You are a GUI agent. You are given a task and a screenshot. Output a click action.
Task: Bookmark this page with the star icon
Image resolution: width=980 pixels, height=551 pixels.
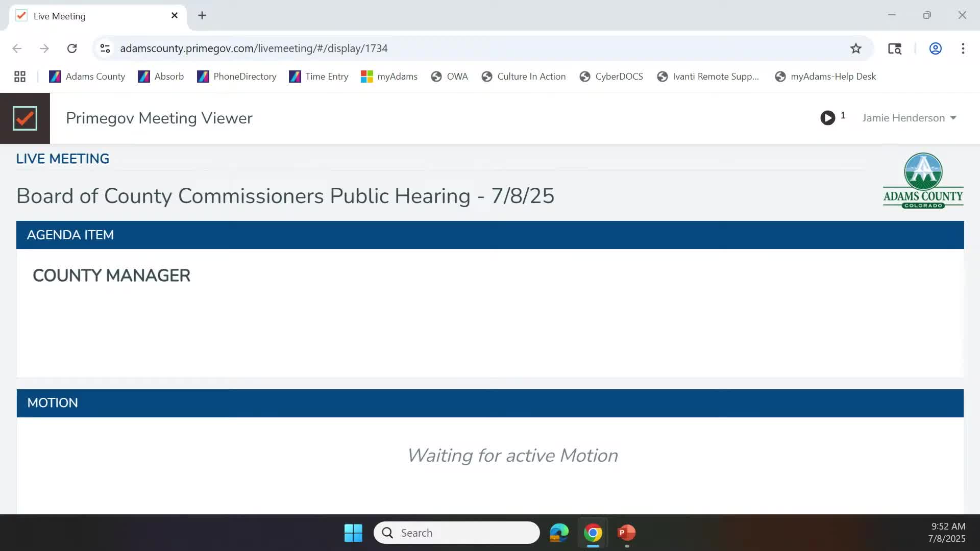pos(855,48)
